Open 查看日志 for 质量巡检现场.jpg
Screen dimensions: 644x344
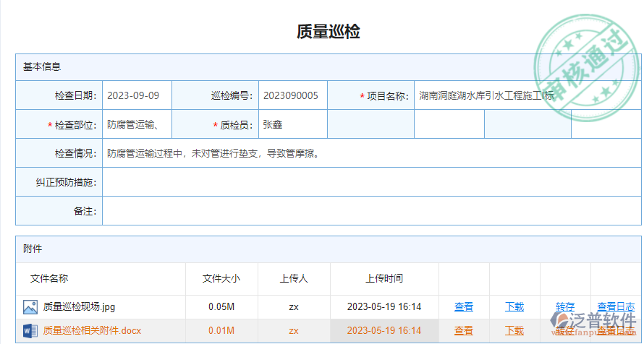(x=616, y=307)
